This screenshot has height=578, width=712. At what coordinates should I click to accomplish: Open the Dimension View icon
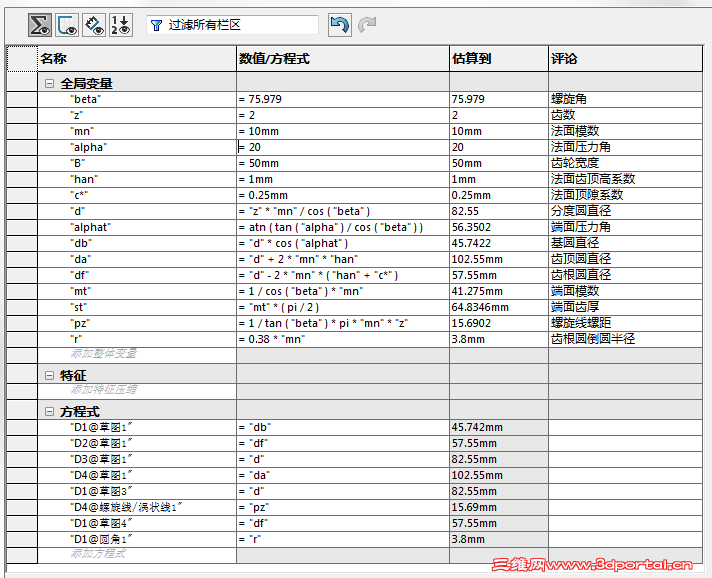[94, 25]
